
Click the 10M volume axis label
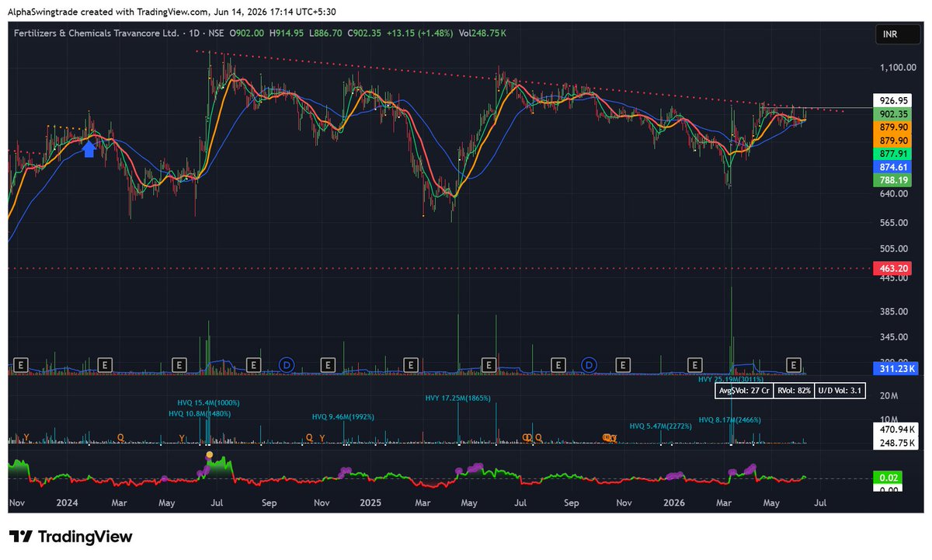click(x=889, y=418)
